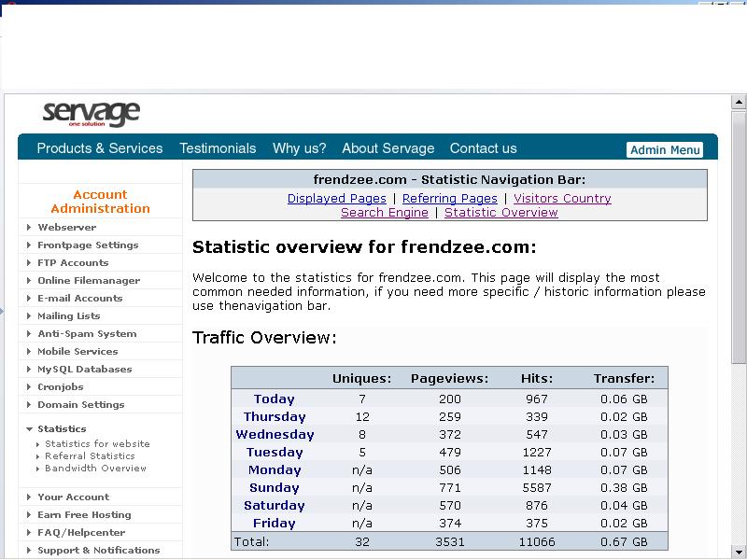Image resolution: width=747 pixels, height=560 pixels.
Task: Open FAQ/Helpcenter sidebar item
Action: (81, 533)
